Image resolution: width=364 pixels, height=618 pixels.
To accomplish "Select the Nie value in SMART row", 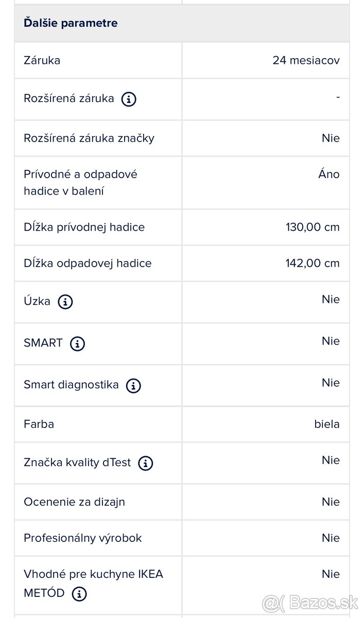I will click(x=331, y=341).
